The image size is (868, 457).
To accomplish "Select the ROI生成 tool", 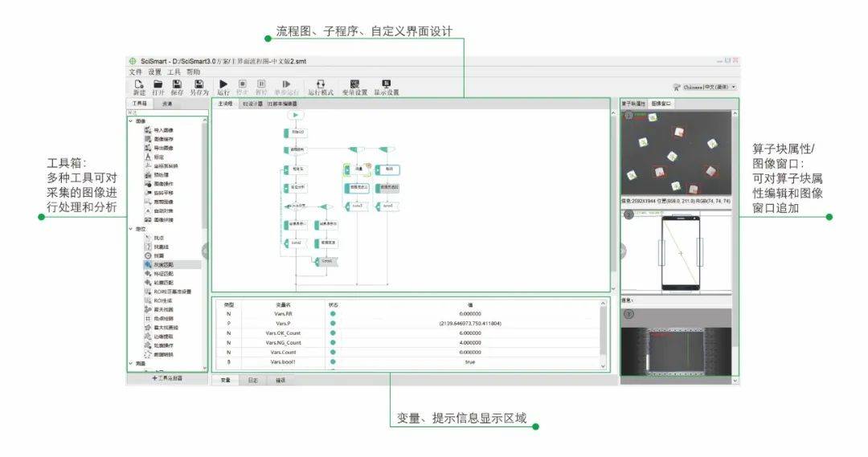I will coord(159,300).
